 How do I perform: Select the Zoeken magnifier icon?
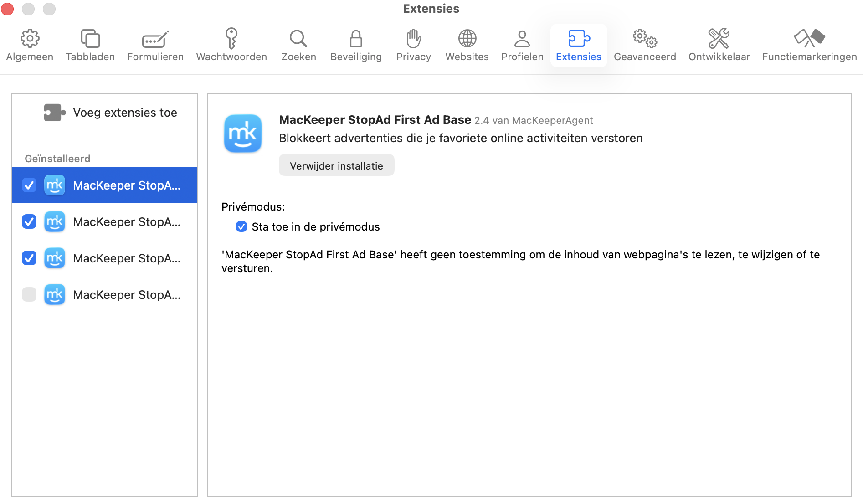298,39
